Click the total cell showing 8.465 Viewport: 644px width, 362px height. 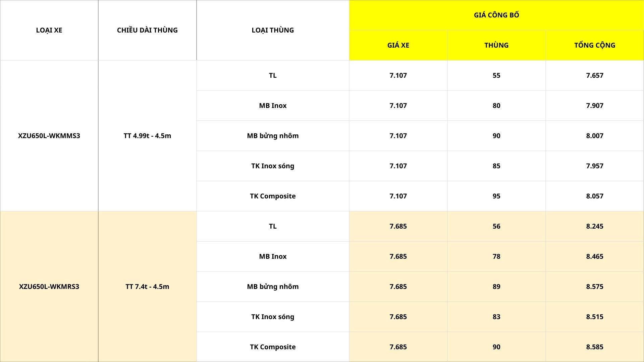pyautogui.click(x=594, y=256)
